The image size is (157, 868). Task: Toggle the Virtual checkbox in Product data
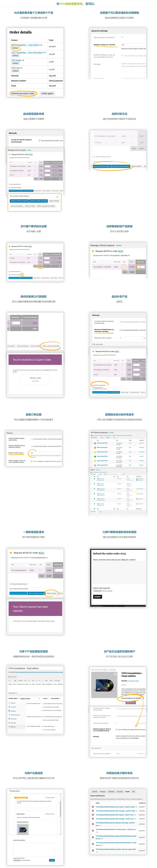click(x=48, y=699)
